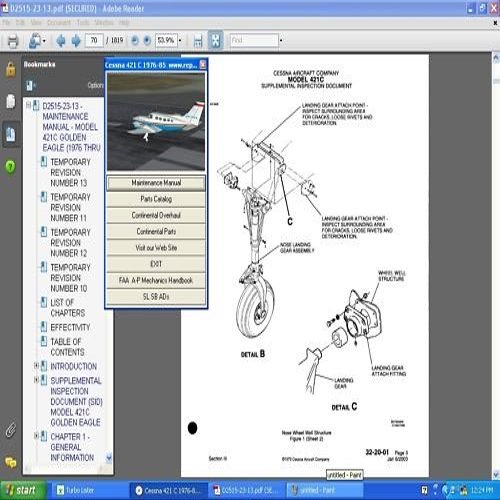
Task: Click the security lock icon in sidebar
Action: point(11,69)
